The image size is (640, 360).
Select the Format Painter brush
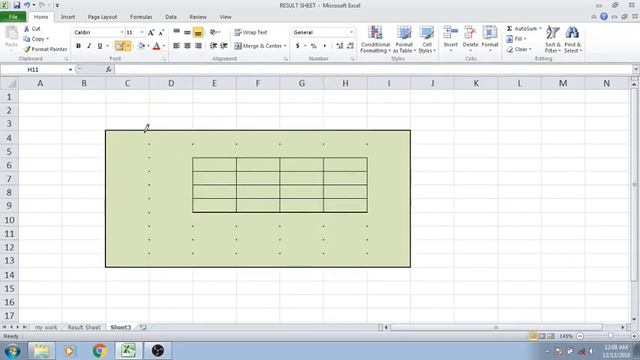pyautogui.click(x=27, y=49)
